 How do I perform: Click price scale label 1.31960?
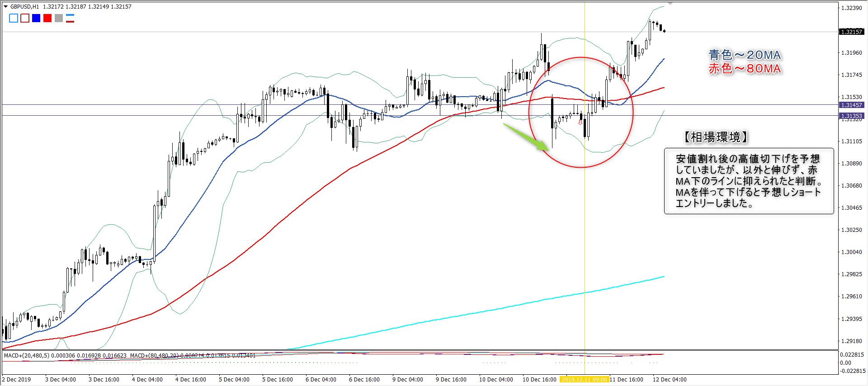click(851, 53)
